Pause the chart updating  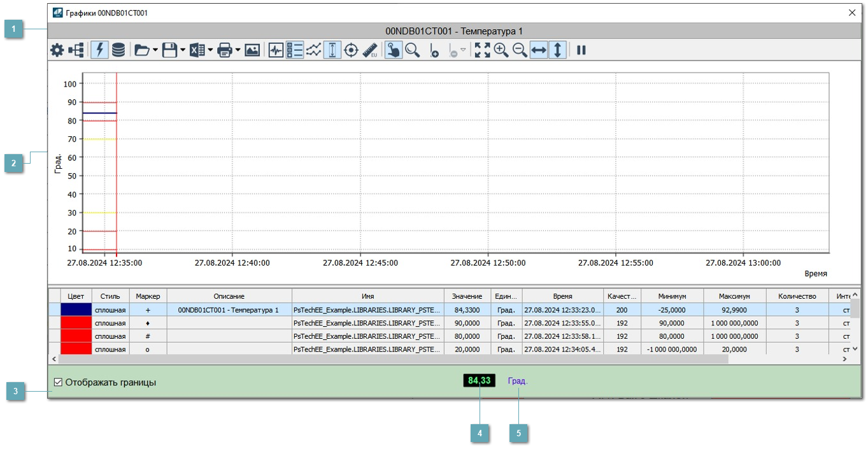pyautogui.click(x=581, y=50)
